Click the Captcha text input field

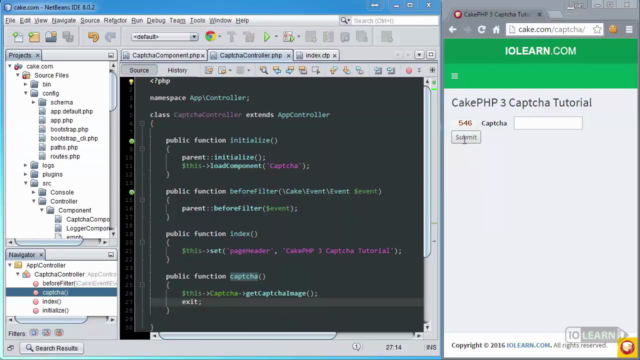[x=548, y=123]
